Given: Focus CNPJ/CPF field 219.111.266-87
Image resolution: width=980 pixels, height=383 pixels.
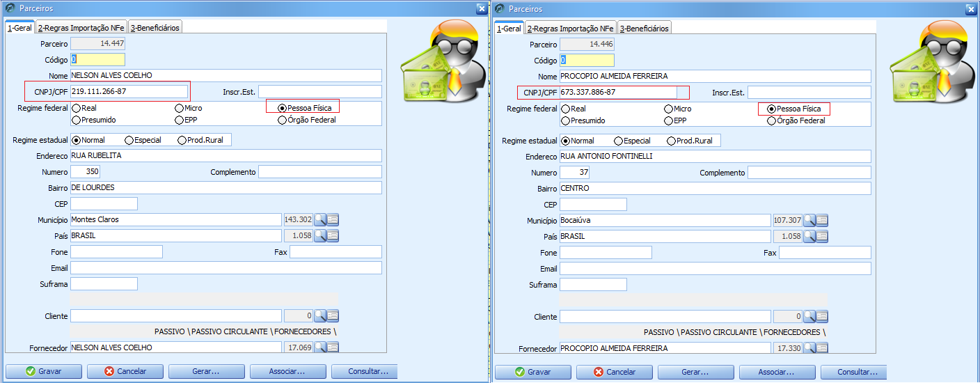Looking at the screenshot, I should [129, 92].
